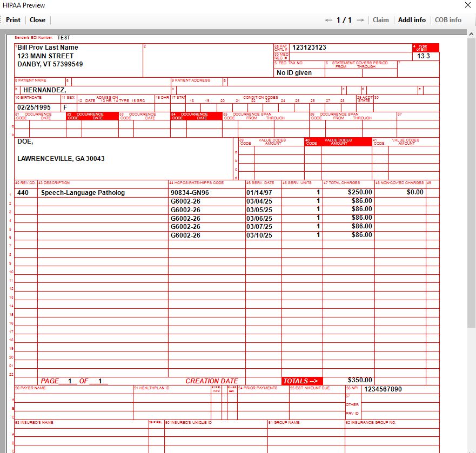
Task: Click the page indicator 1 / 1
Action: pos(344,20)
